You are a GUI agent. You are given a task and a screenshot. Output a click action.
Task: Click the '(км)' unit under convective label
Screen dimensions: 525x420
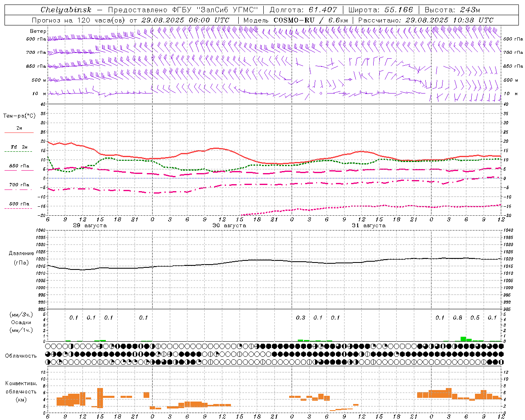tap(21, 399)
